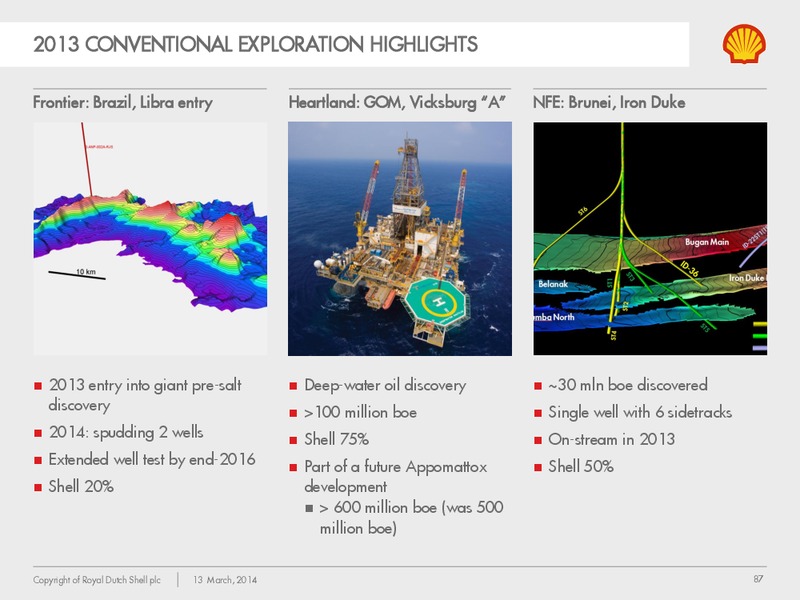Click the 'ID-36' well path label

tap(689, 269)
